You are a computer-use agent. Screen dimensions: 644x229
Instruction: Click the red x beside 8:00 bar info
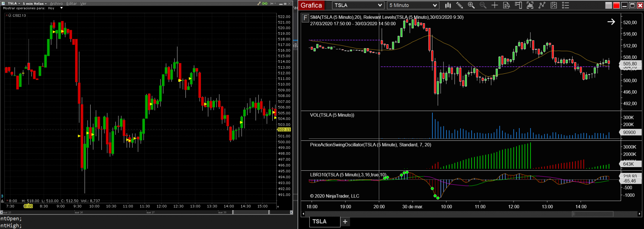click(7, 201)
